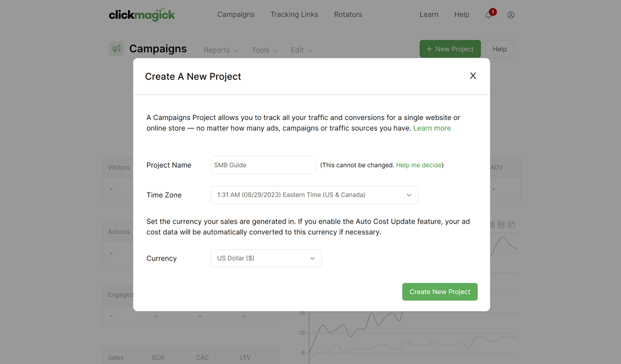Viewport: 621px width, 364px height.
Task: Select the last calendar icon above chart
Action: tap(511, 225)
